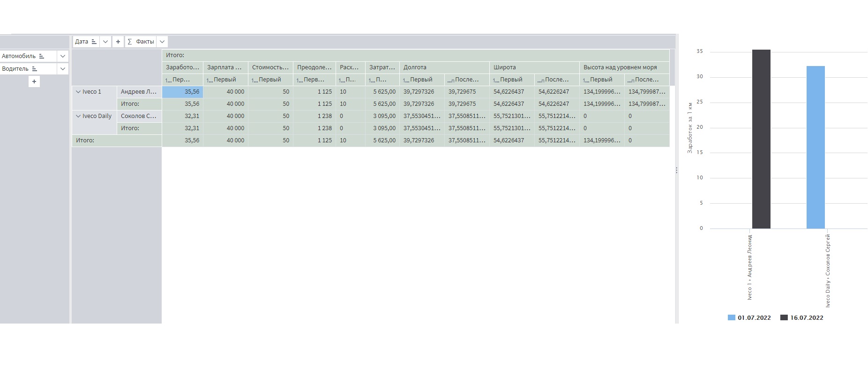Collapse the Iveco Daily row group
The height and width of the screenshot is (376, 868).
point(78,116)
